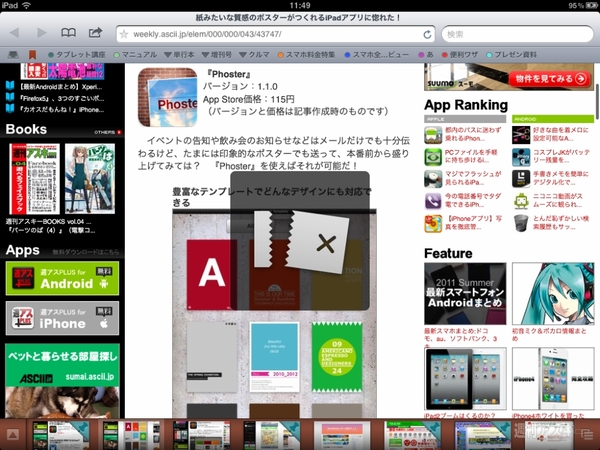The width and height of the screenshot is (600, 450).
Task: Select the blue 2010_2012 poster template
Action: (274, 357)
